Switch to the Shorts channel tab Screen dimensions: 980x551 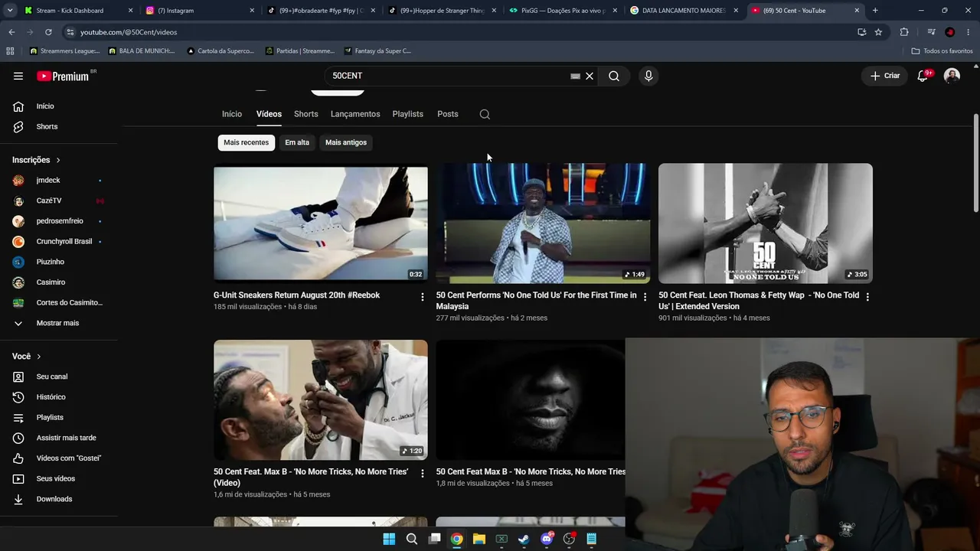coord(306,114)
